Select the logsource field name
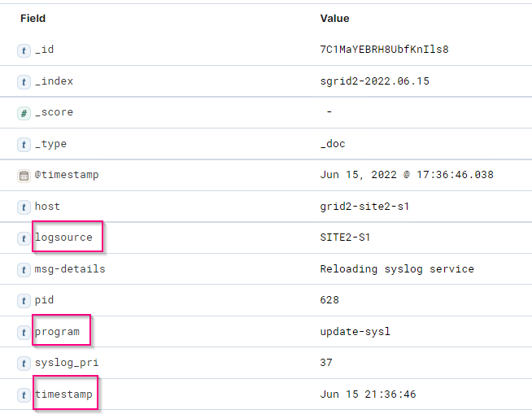This screenshot has width=532, height=414. 63,238
